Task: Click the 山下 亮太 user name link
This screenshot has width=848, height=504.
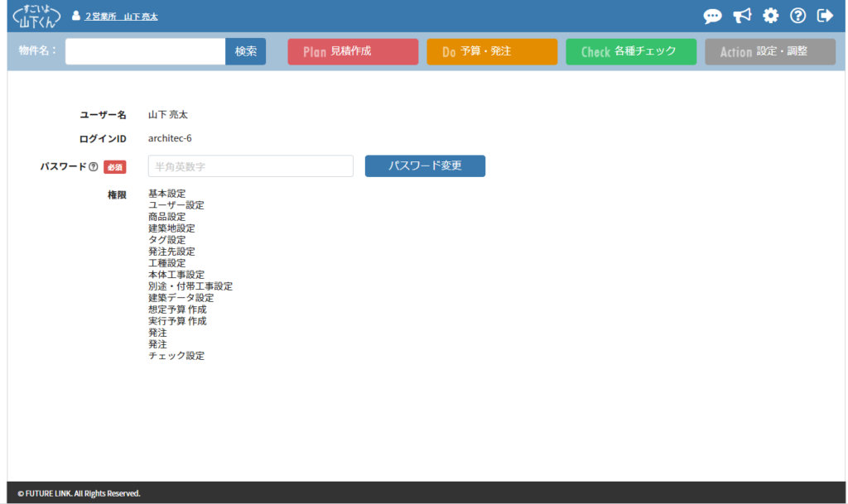Action: pyautogui.click(x=141, y=17)
